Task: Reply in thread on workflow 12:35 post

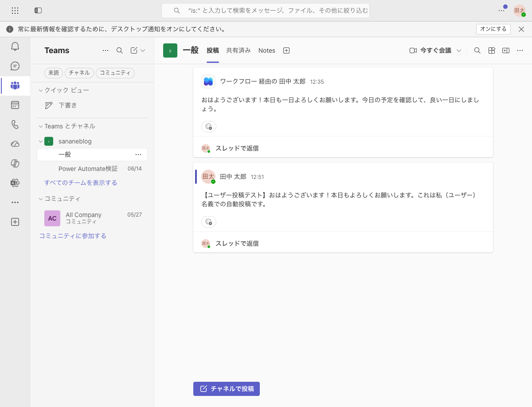Action: point(237,148)
